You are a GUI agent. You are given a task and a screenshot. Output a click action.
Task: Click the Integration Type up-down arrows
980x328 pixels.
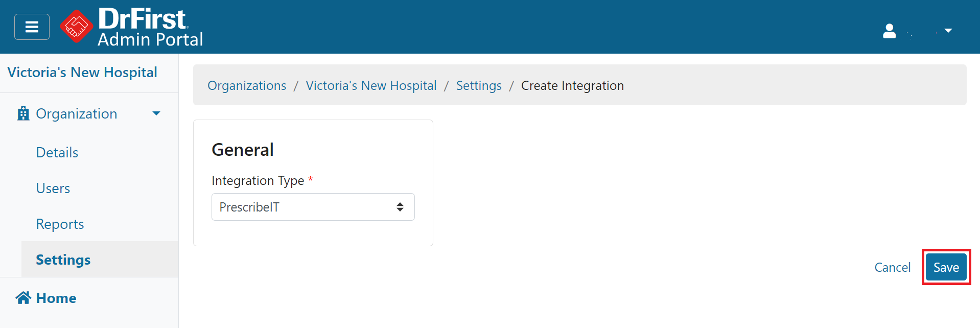(400, 207)
